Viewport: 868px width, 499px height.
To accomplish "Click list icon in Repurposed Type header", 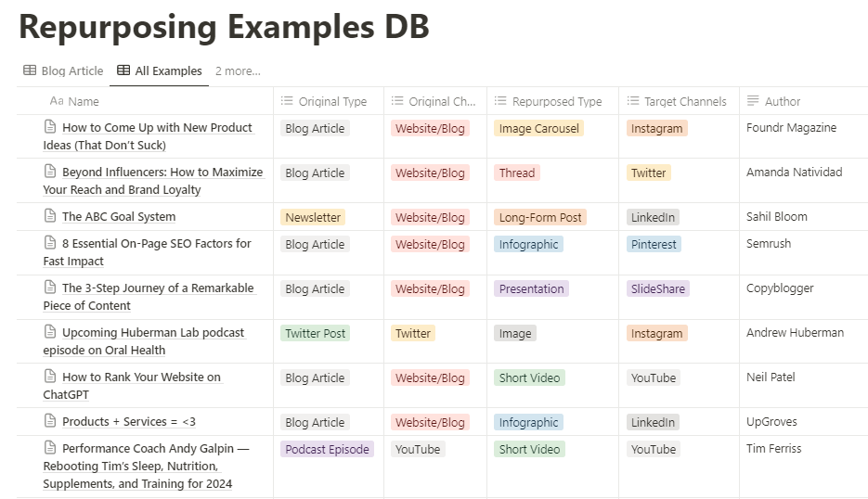I will 501,101.
